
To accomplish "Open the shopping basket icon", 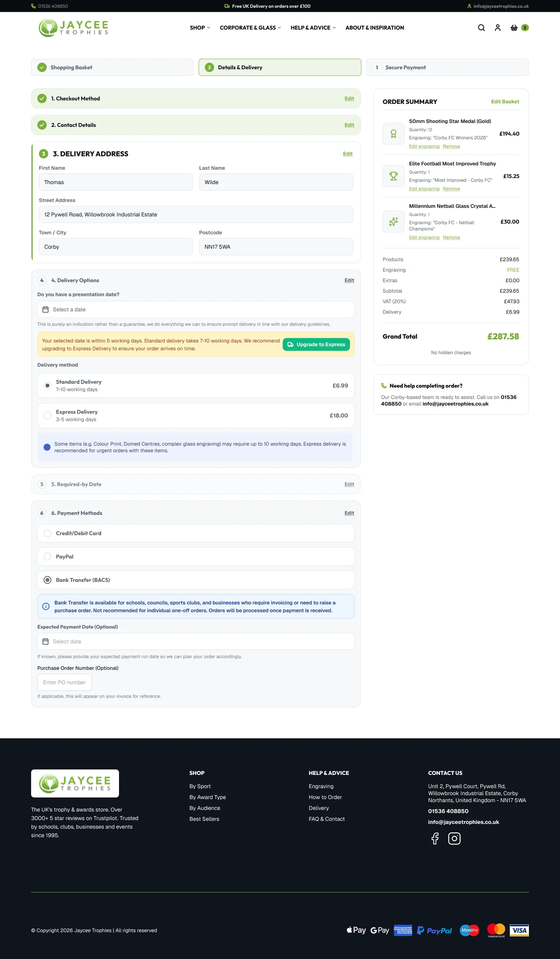I will tap(514, 28).
